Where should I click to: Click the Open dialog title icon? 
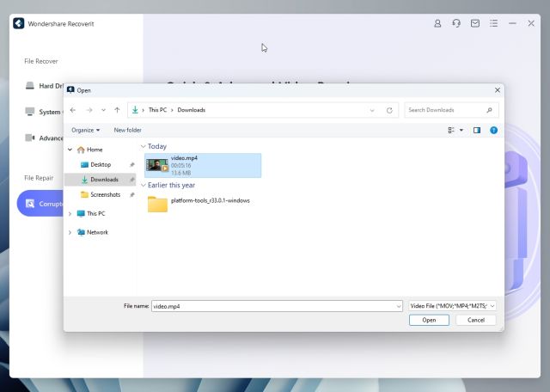[70, 90]
